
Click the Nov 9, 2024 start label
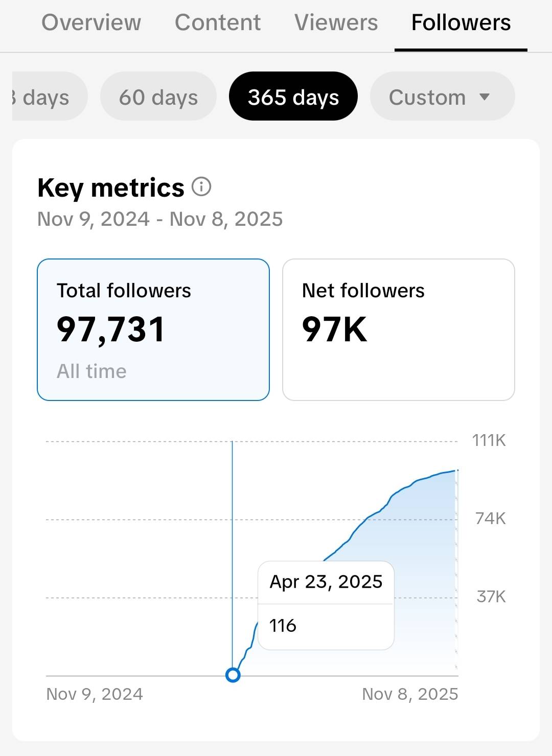[x=95, y=694]
